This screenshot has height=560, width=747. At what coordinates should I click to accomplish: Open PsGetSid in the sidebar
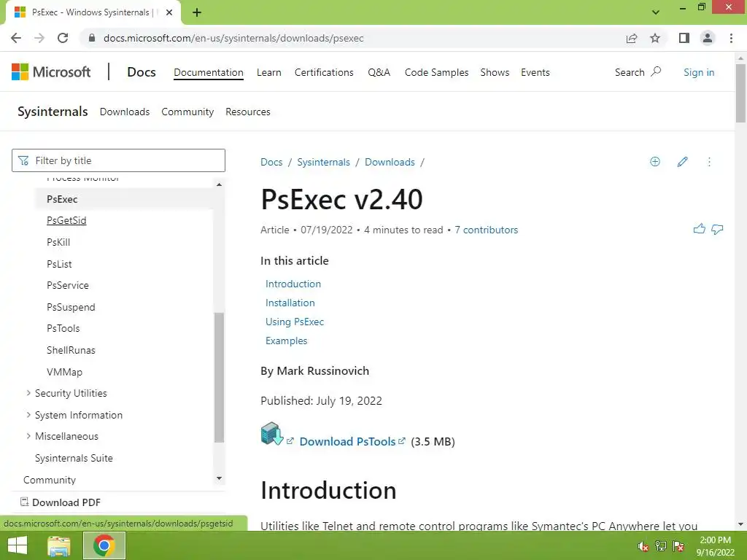point(66,220)
